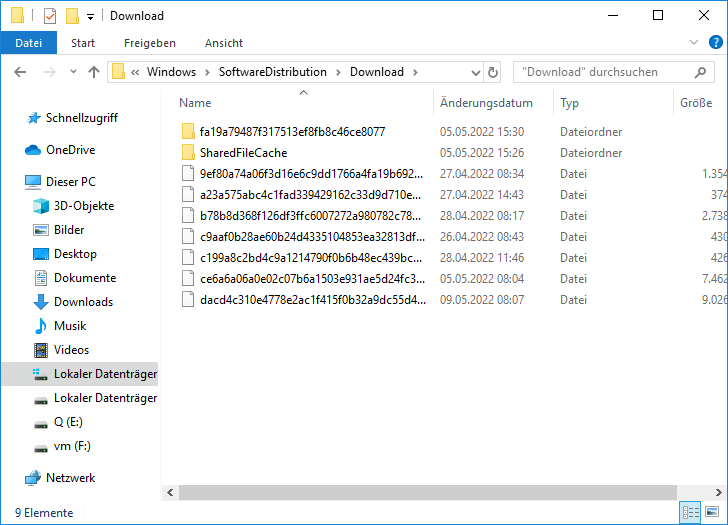Select the file starting with 9ef80a74a06f
The height and width of the screenshot is (525, 728).
[311, 174]
